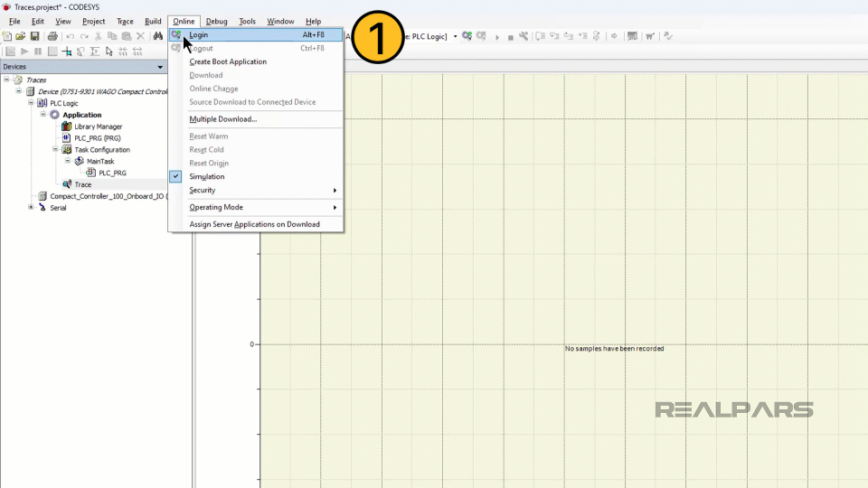Viewport: 868px width, 488px height.
Task: Click the shopping cart store icon
Action: 650,36
